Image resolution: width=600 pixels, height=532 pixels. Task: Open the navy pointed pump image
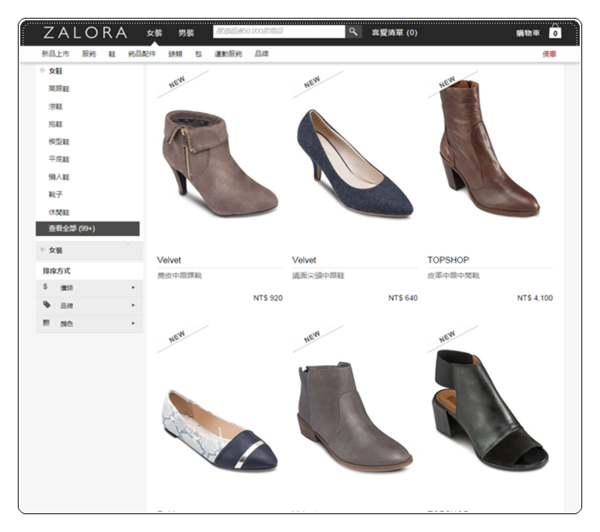pos(355,163)
